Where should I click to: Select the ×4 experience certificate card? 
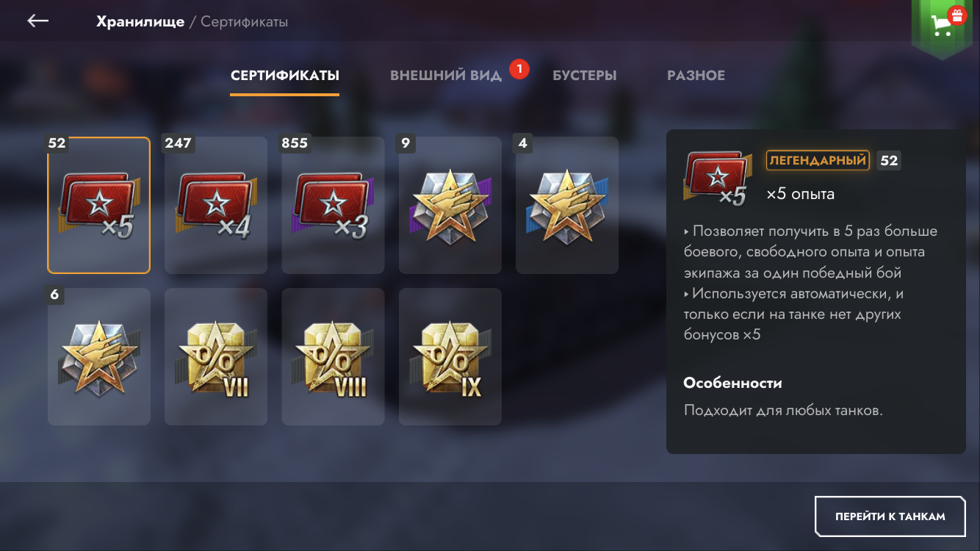216,205
